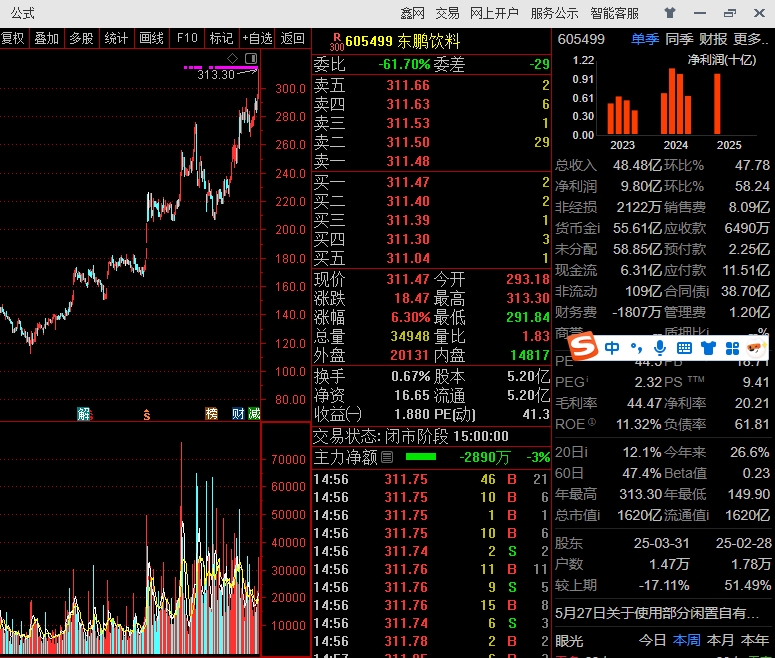Switch to the 财报 tab

pos(713,39)
